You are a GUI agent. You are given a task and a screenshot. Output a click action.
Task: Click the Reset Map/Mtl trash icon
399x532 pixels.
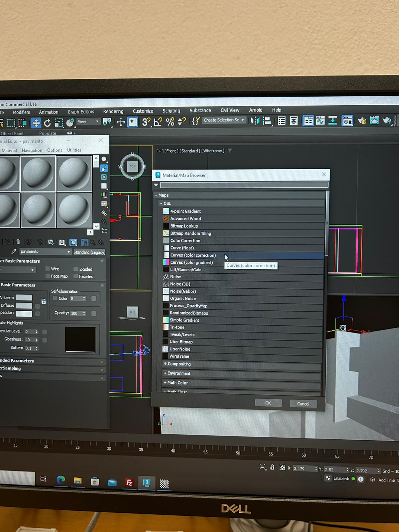coord(18,242)
